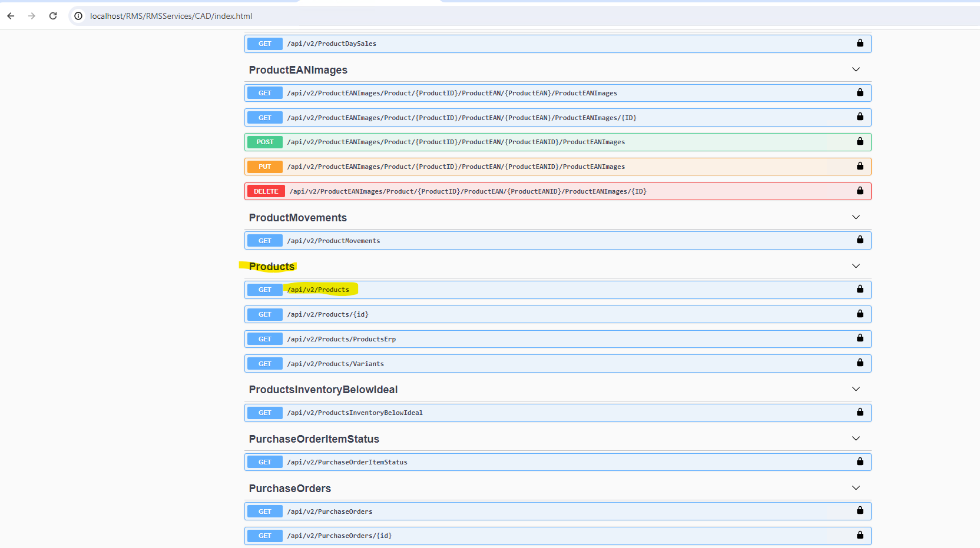Expand the highlighted GET /api/v2/Products endpoint
The image size is (980, 548).
318,290
